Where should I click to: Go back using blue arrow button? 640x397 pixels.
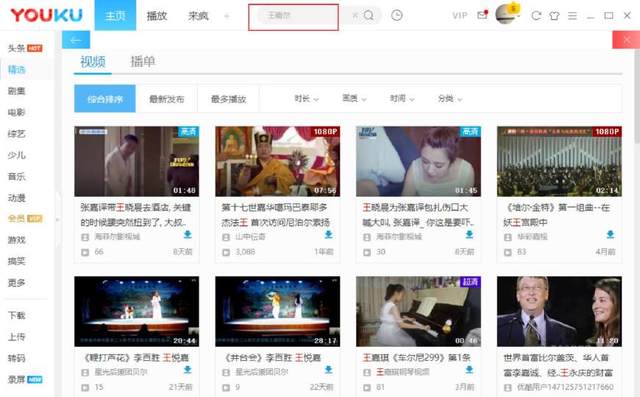point(76,40)
